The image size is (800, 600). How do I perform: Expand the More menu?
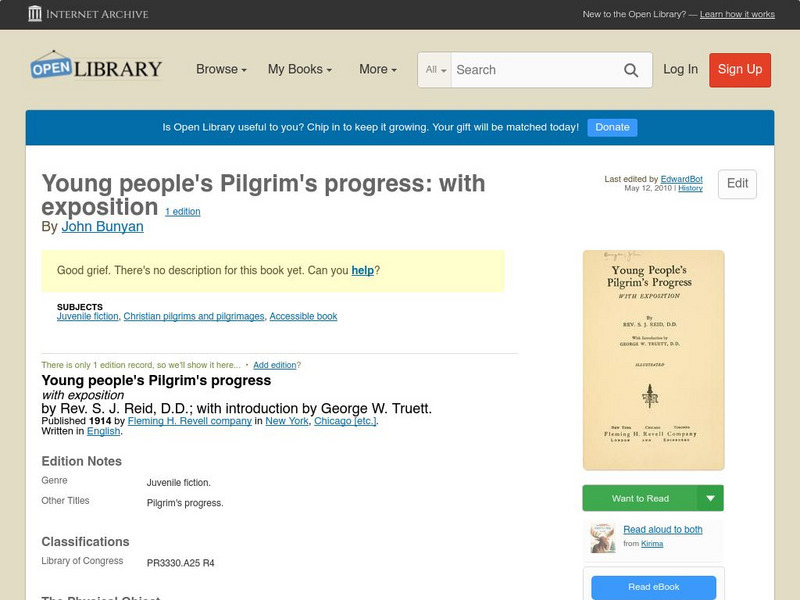coord(376,70)
